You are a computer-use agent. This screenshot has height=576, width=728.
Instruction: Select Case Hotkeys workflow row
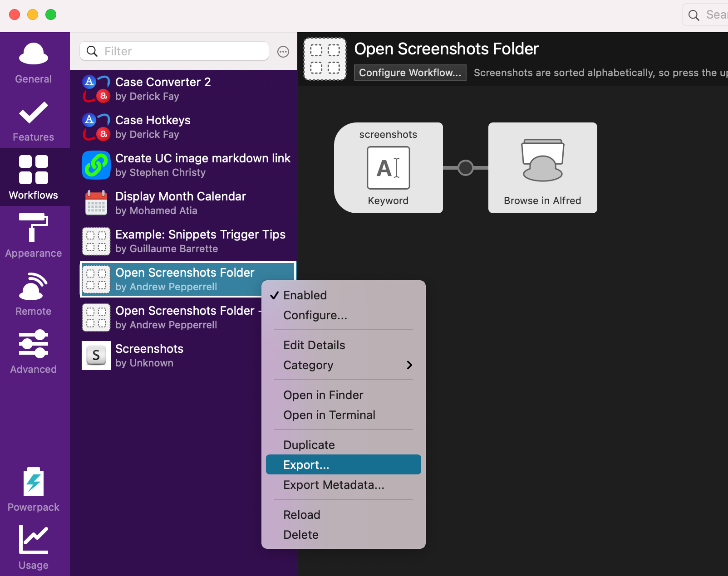[188, 127]
